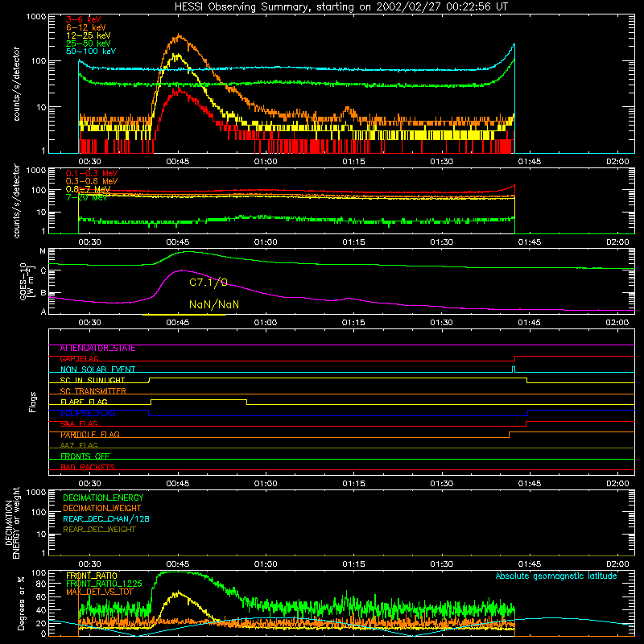This screenshot has height=644, width=644.
Task: Select the PARTICLE_FLAG label
Action: tap(90, 435)
